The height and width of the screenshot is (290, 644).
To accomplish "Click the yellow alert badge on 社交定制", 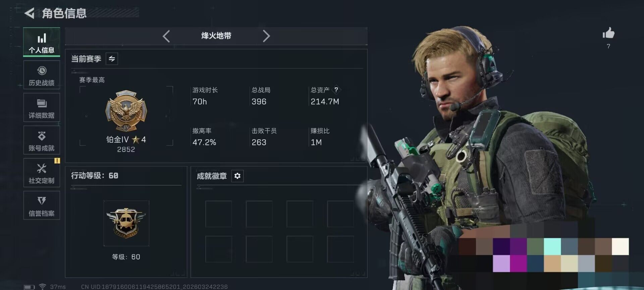I will click(57, 161).
